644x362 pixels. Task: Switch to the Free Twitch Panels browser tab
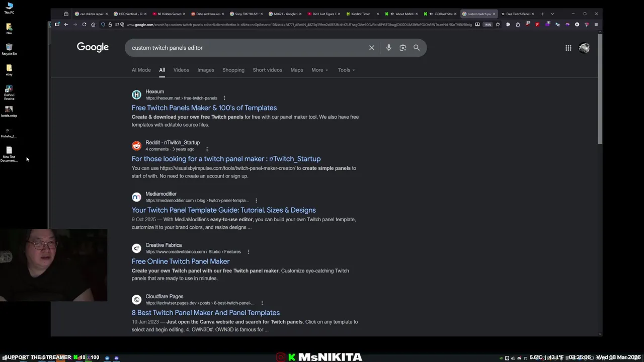pos(517,14)
